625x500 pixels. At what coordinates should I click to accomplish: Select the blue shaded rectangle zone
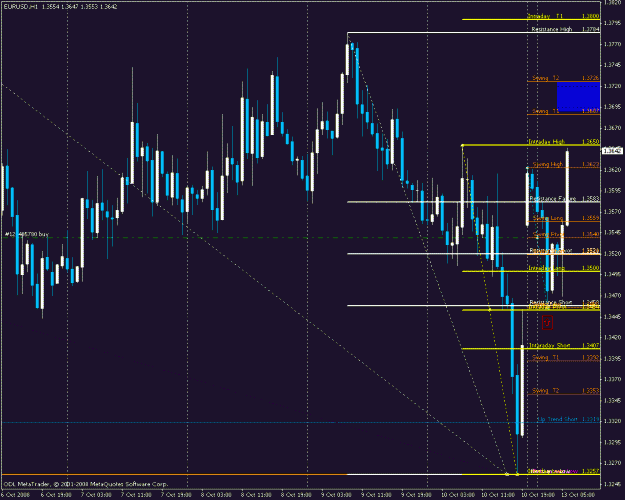[x=578, y=96]
